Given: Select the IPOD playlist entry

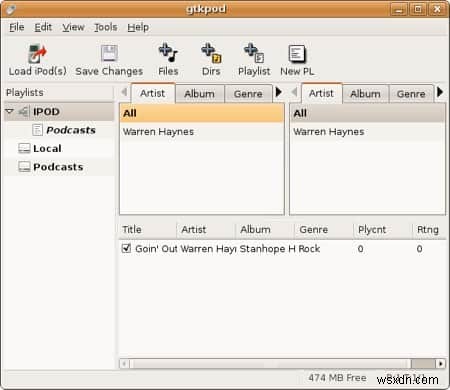Looking at the screenshot, I should 46,111.
